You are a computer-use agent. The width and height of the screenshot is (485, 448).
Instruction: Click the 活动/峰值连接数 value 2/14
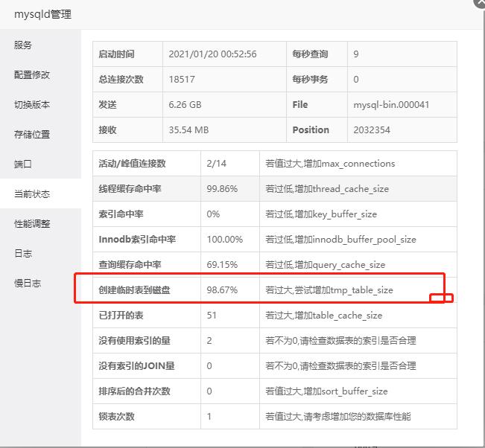[217, 164]
